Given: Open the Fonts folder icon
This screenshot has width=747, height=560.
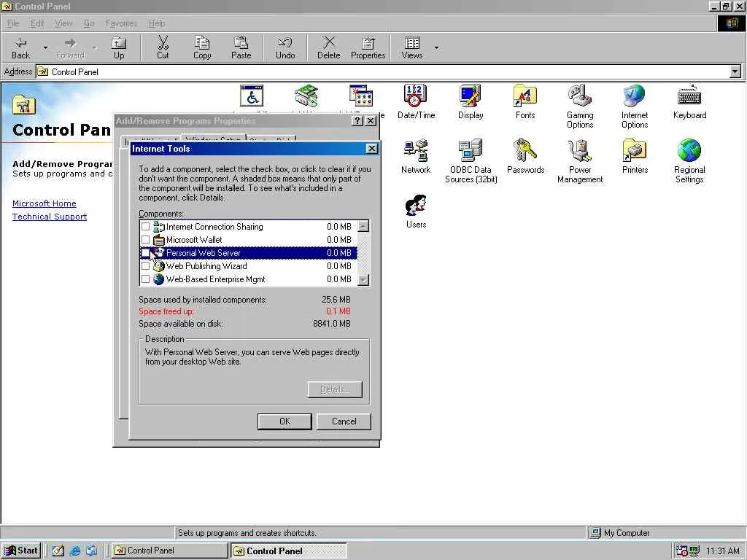Looking at the screenshot, I should point(525,102).
